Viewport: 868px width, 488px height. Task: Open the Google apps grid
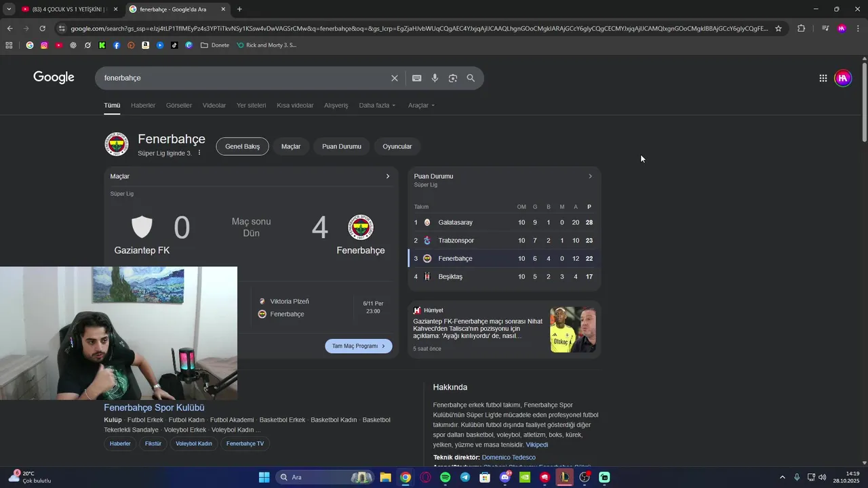click(x=823, y=78)
